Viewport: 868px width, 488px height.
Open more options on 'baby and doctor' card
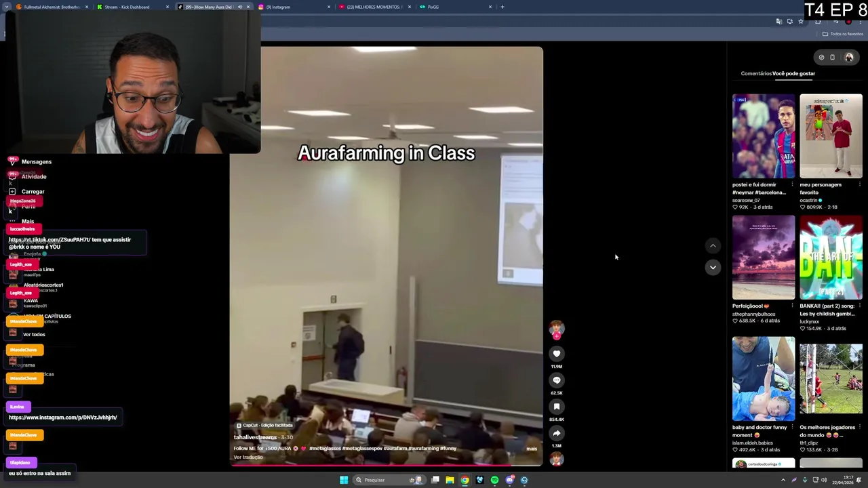click(x=792, y=427)
